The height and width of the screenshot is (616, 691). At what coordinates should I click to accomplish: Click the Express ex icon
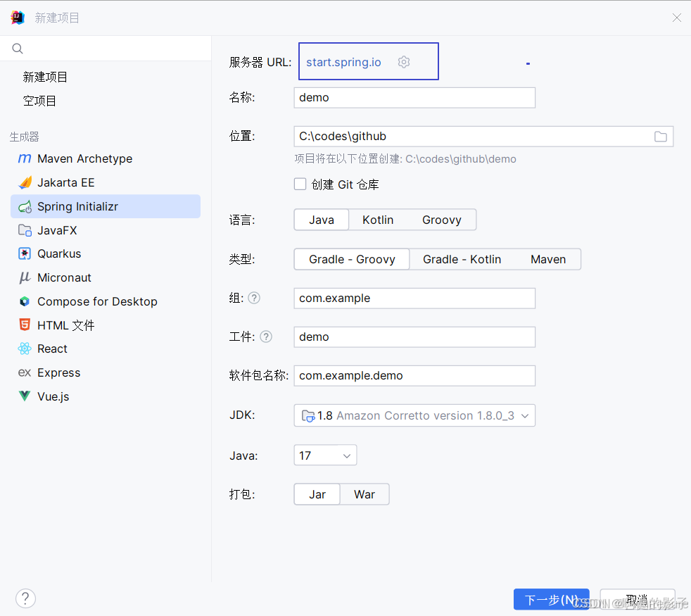[25, 372]
